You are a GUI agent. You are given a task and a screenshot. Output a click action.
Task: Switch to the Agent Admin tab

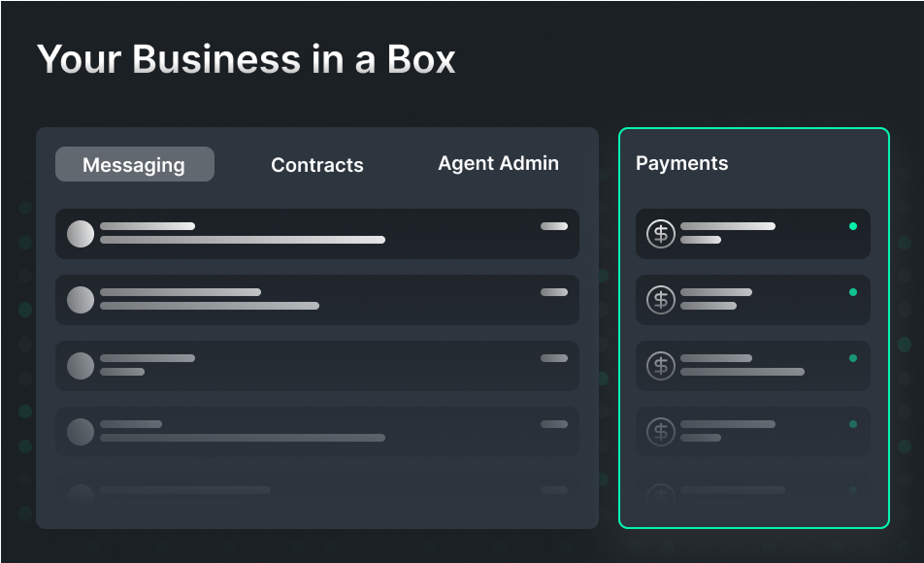pos(498,163)
